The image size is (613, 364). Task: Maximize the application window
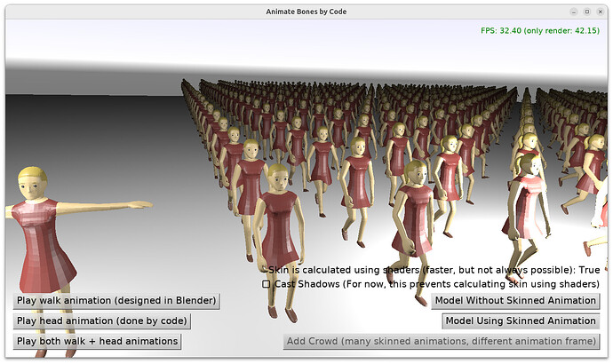click(586, 12)
